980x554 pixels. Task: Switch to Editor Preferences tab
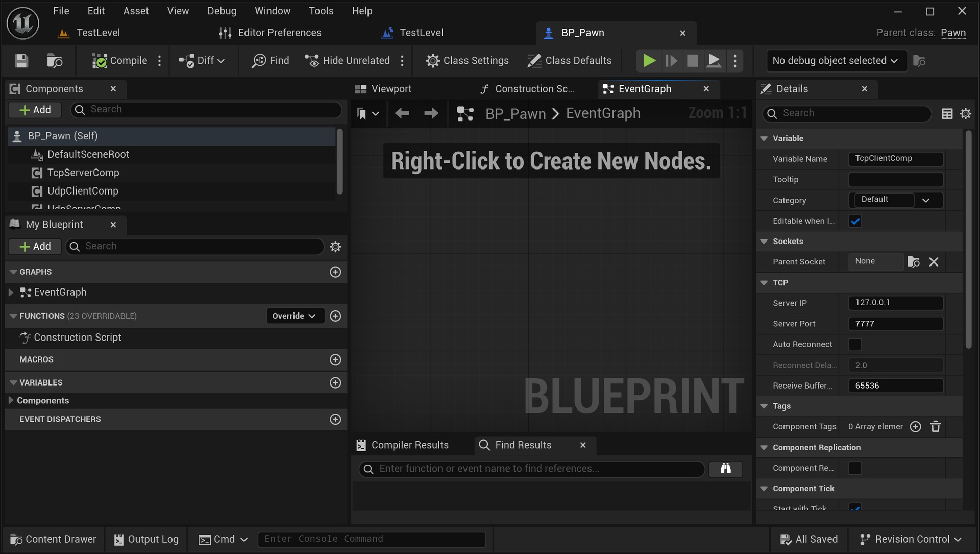270,33
